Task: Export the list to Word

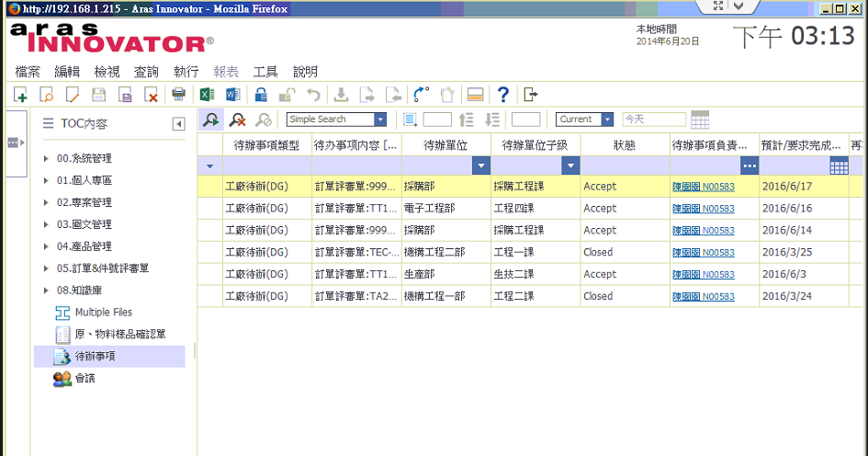Action: point(233,94)
